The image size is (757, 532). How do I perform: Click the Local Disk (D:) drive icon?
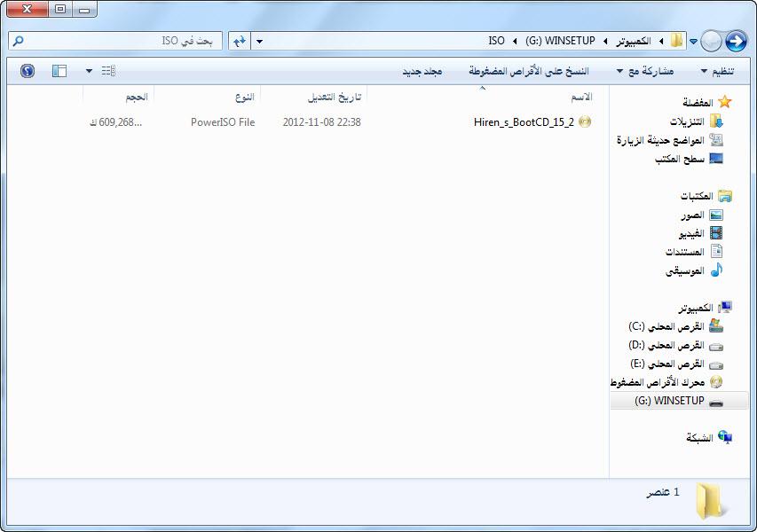pyautogui.click(x=716, y=346)
